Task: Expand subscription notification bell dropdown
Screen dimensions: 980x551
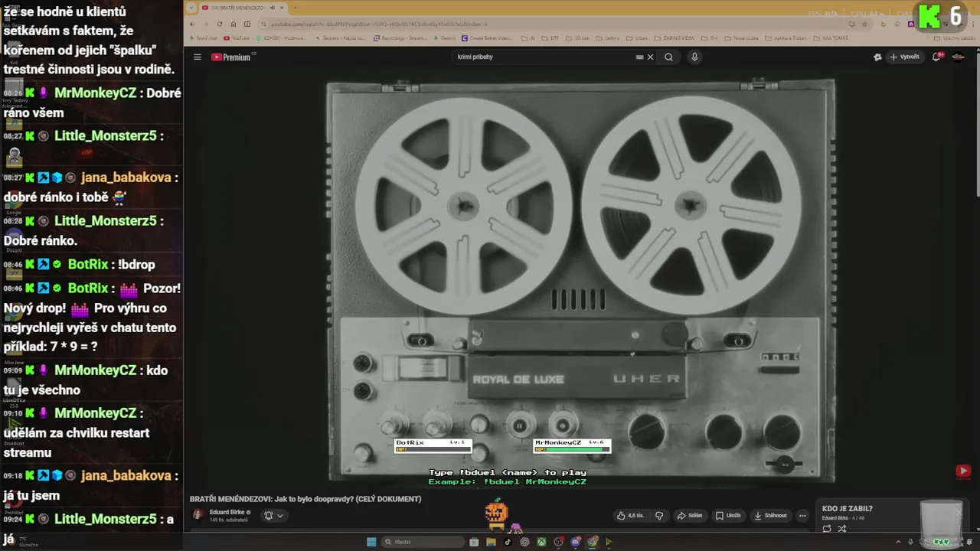Action: click(274, 516)
